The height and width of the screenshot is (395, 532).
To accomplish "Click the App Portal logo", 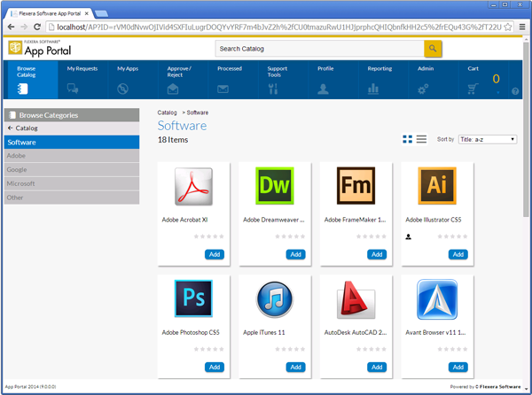I will pos(40,49).
